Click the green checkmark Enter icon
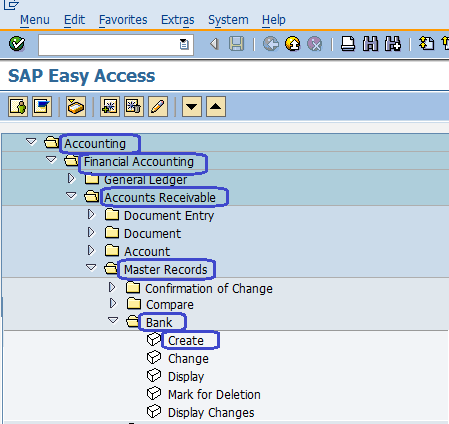The width and height of the screenshot is (449, 424). pos(17,44)
